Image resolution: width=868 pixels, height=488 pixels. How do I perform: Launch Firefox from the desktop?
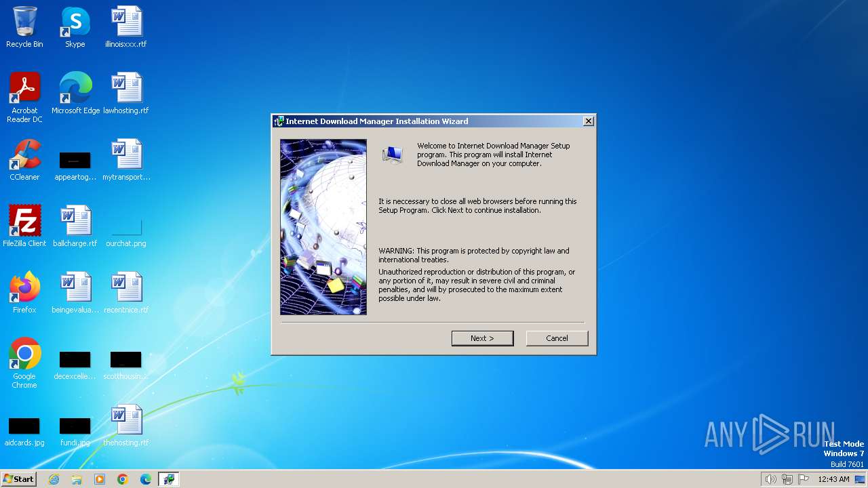pos(24,293)
